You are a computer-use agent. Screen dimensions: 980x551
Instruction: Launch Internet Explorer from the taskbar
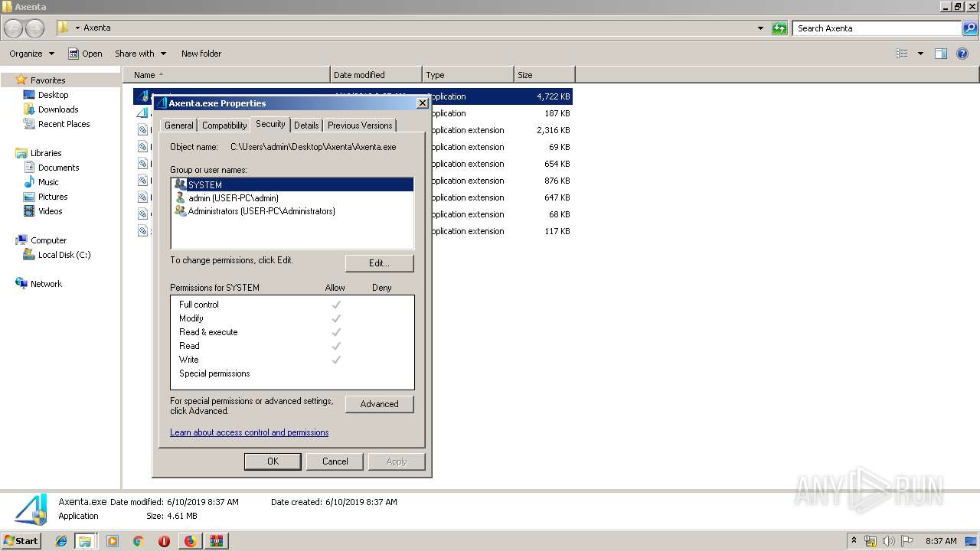[x=61, y=541]
